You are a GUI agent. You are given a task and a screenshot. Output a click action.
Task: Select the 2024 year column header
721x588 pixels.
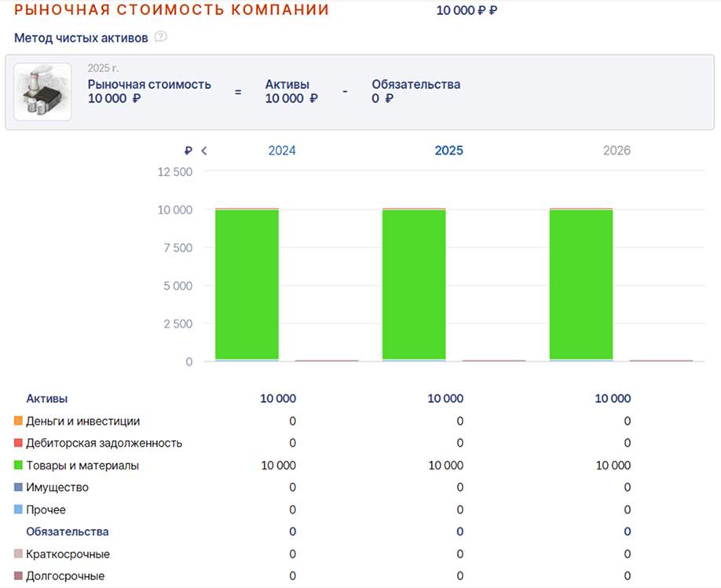[x=282, y=151]
